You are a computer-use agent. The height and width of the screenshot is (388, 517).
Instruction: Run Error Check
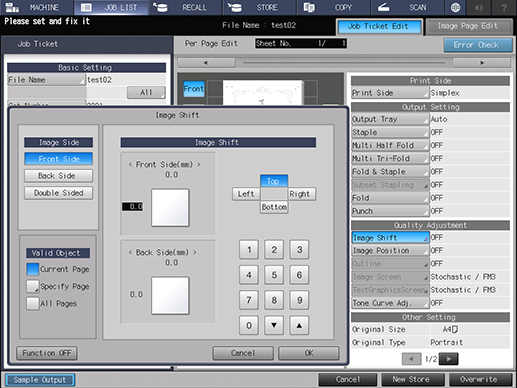tap(477, 45)
